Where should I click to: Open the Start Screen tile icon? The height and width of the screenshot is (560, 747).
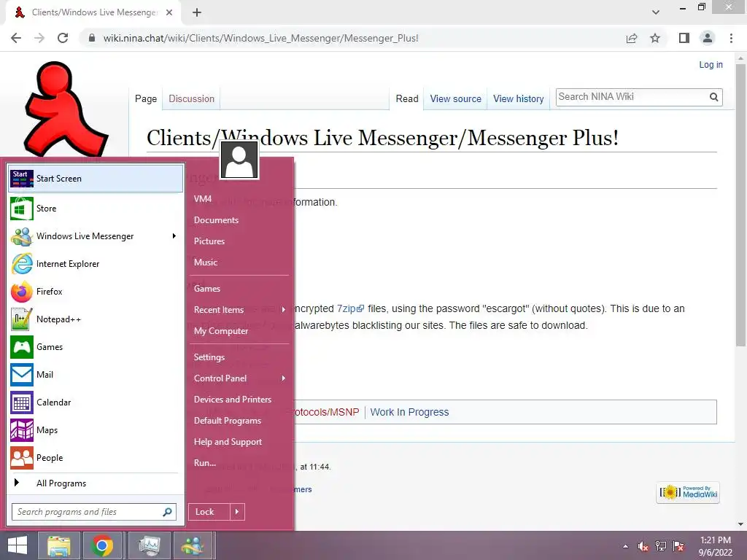(x=22, y=179)
